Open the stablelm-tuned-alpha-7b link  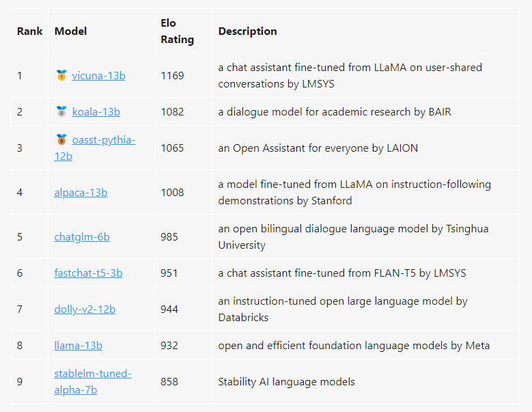click(93, 374)
